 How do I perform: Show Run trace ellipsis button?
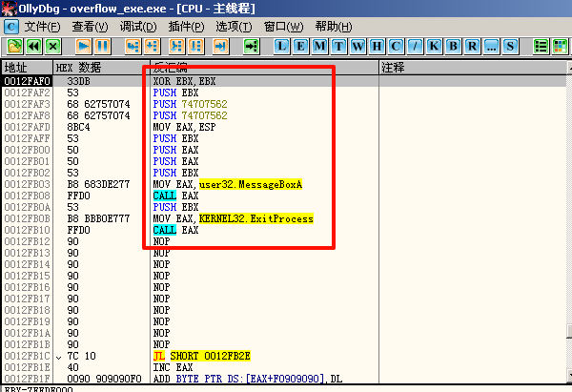tap(491, 47)
